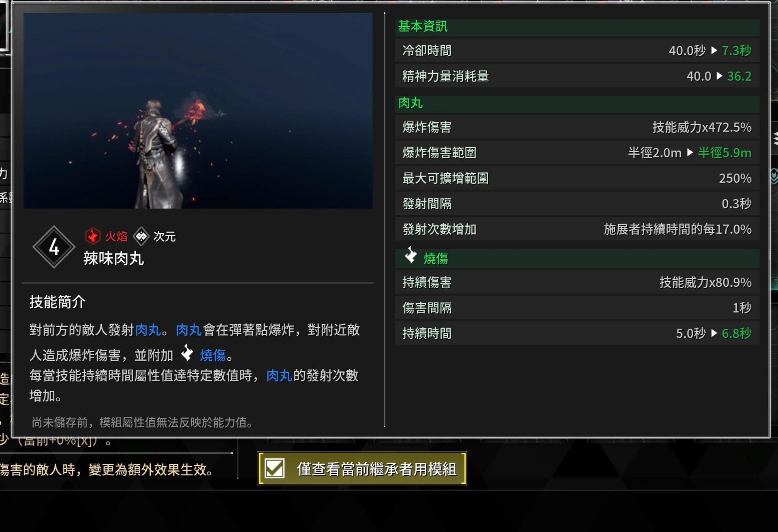
Task: Click the 爆炸傷害 技能威力x472.5% row
Action: tap(577, 128)
